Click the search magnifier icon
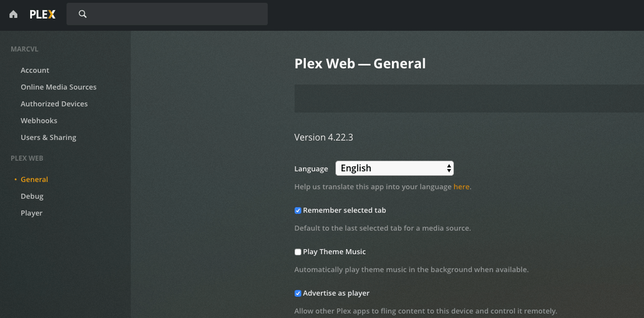 coord(82,14)
